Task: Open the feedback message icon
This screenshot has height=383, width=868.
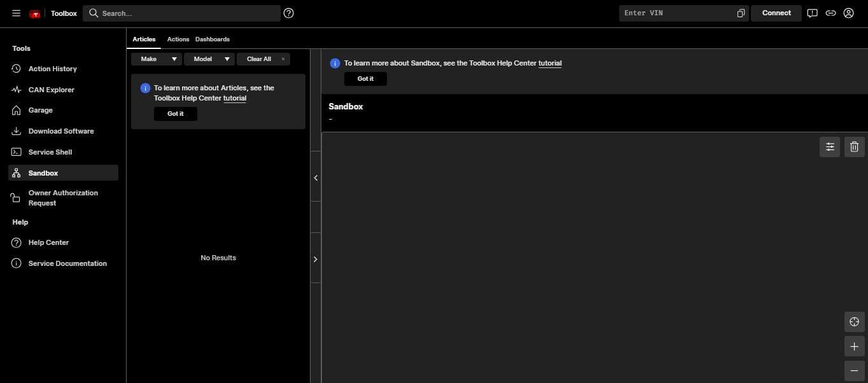Action: (x=812, y=13)
